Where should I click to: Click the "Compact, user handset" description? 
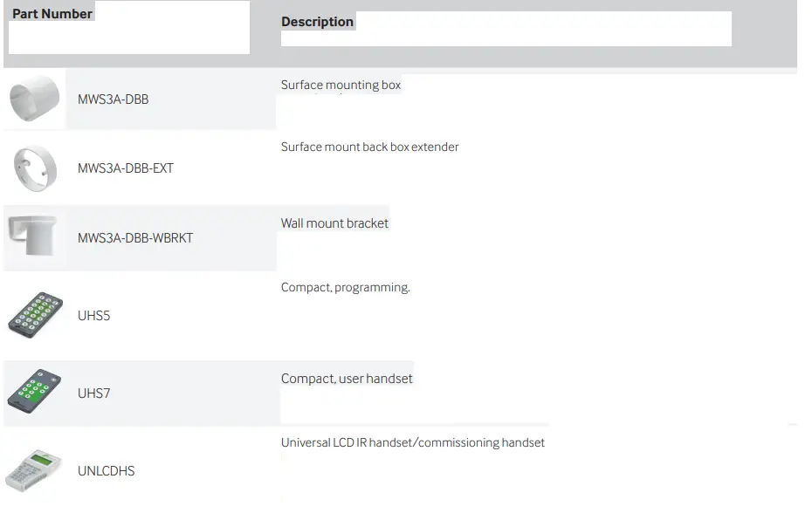point(347,379)
